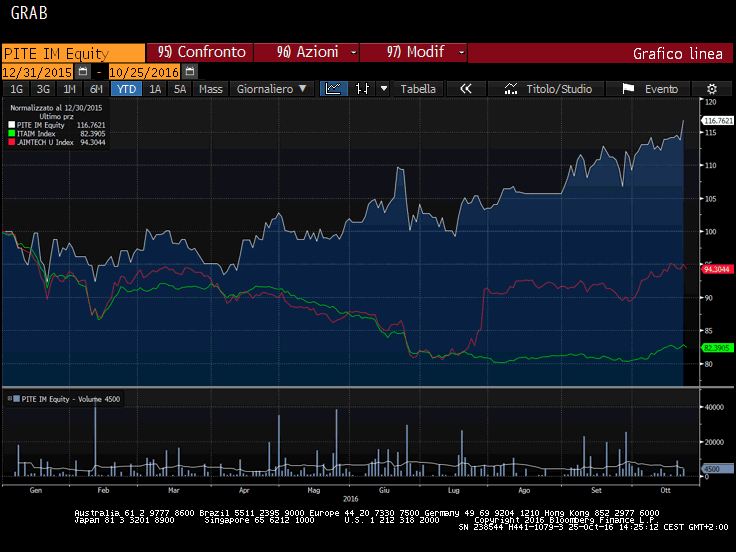Expand the 97) Modif dropdown
Image resolution: width=736 pixels, height=552 pixels.
413,52
